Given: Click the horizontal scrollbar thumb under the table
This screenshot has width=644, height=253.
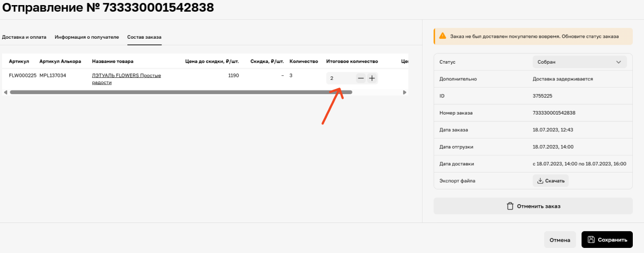Looking at the screenshot, I should coord(181,92).
